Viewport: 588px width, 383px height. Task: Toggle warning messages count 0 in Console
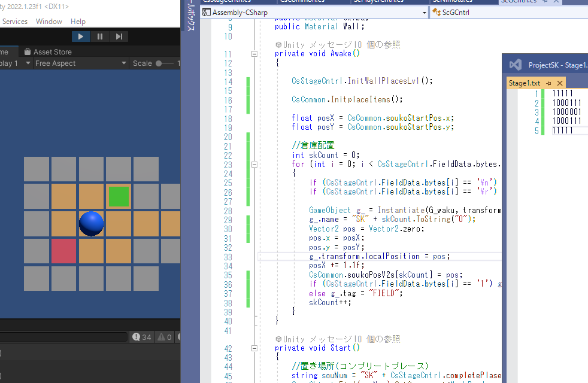click(165, 337)
